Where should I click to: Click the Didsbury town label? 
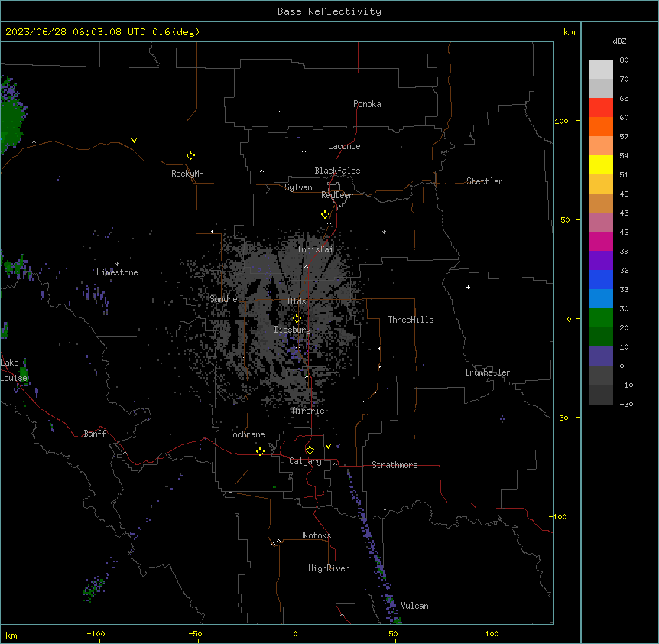point(293,330)
